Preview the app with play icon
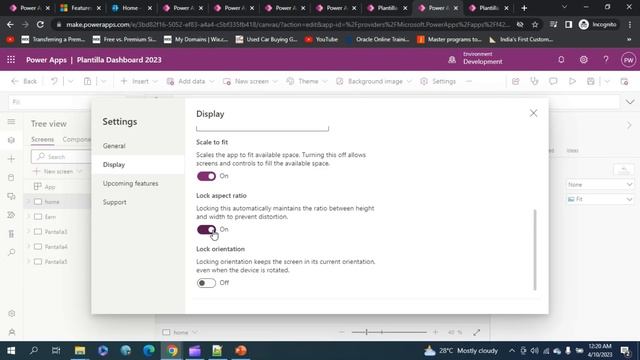 (x=572, y=82)
